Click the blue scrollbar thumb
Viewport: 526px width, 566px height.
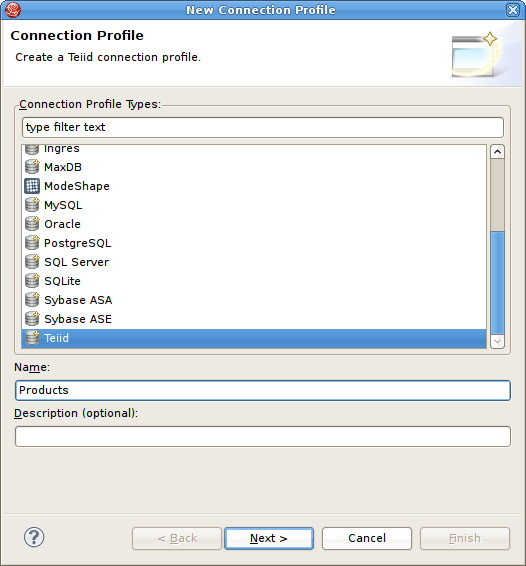tap(497, 282)
